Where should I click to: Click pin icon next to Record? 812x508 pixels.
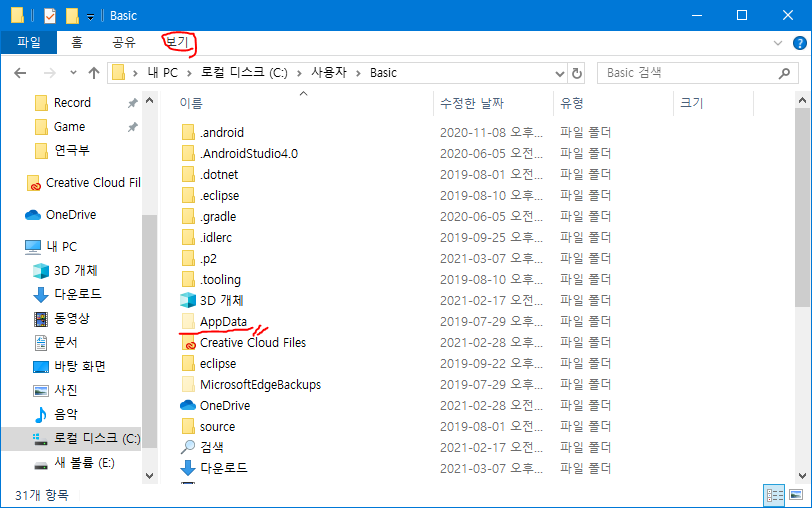click(133, 103)
